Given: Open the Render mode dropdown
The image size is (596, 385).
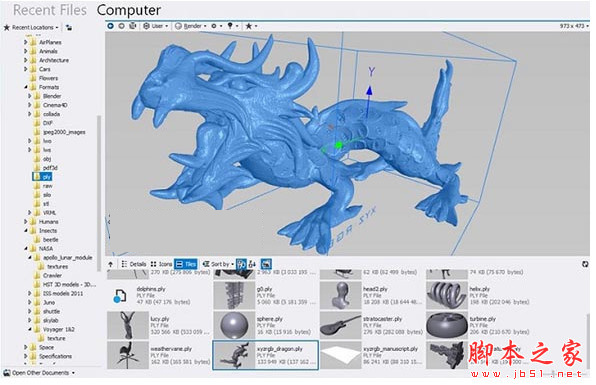Looking at the screenshot, I should click(x=190, y=26).
